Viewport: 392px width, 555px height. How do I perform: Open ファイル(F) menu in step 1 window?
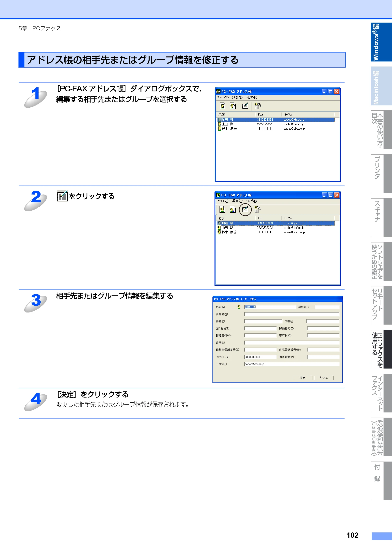(223, 97)
